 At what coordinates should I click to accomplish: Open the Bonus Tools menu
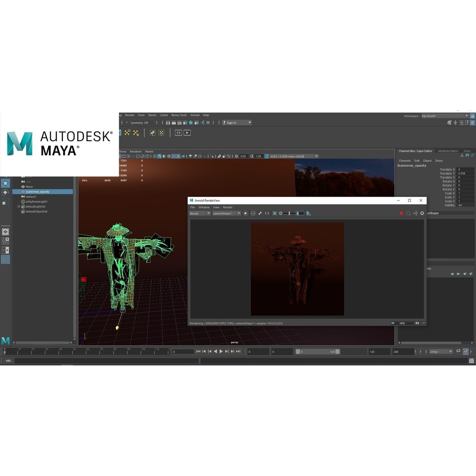click(x=179, y=115)
